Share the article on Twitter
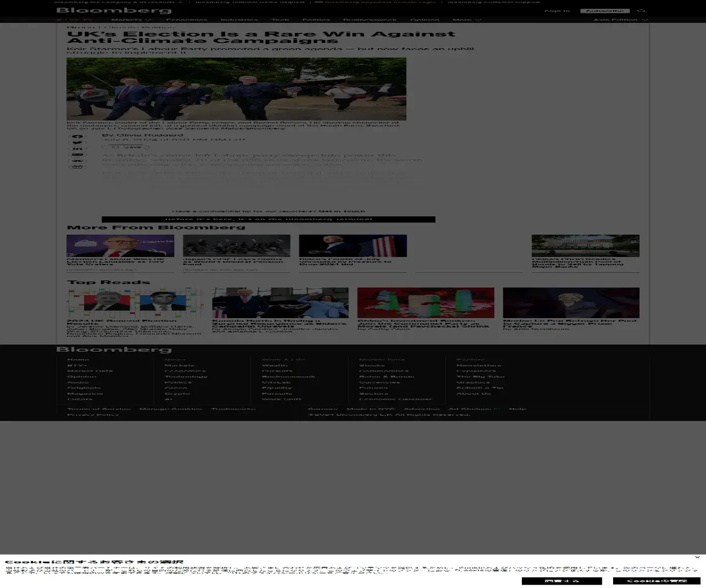 pyautogui.click(x=78, y=143)
